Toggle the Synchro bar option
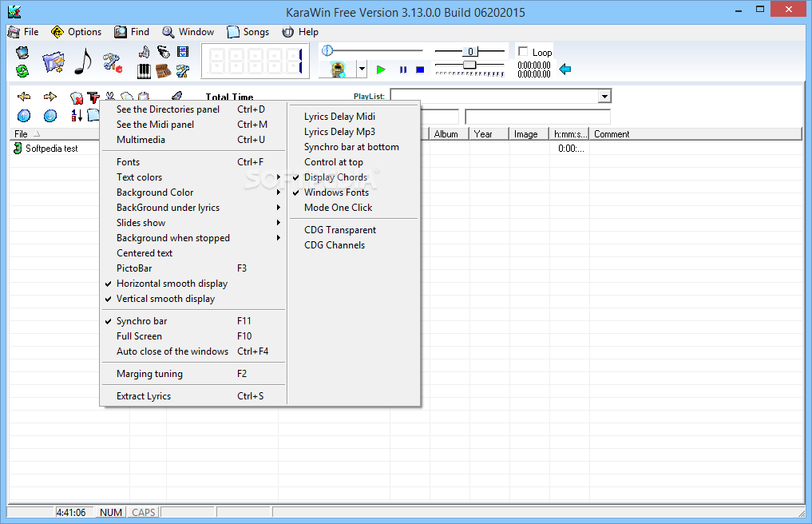The image size is (812, 524). [x=142, y=321]
